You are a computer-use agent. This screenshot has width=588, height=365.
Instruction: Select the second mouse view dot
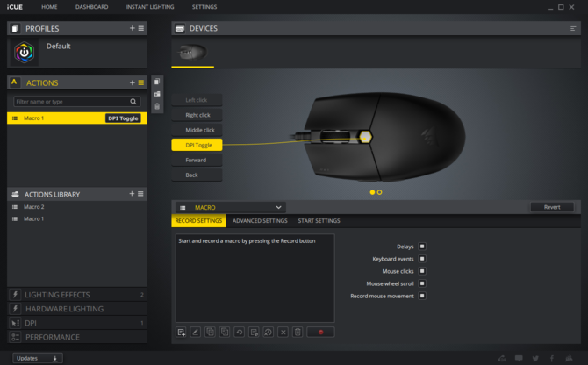[x=379, y=192]
